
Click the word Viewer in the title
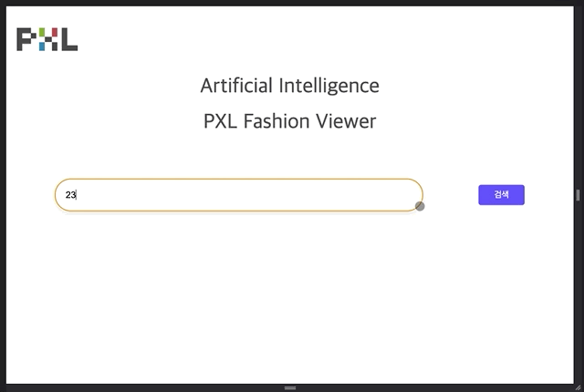(x=346, y=121)
